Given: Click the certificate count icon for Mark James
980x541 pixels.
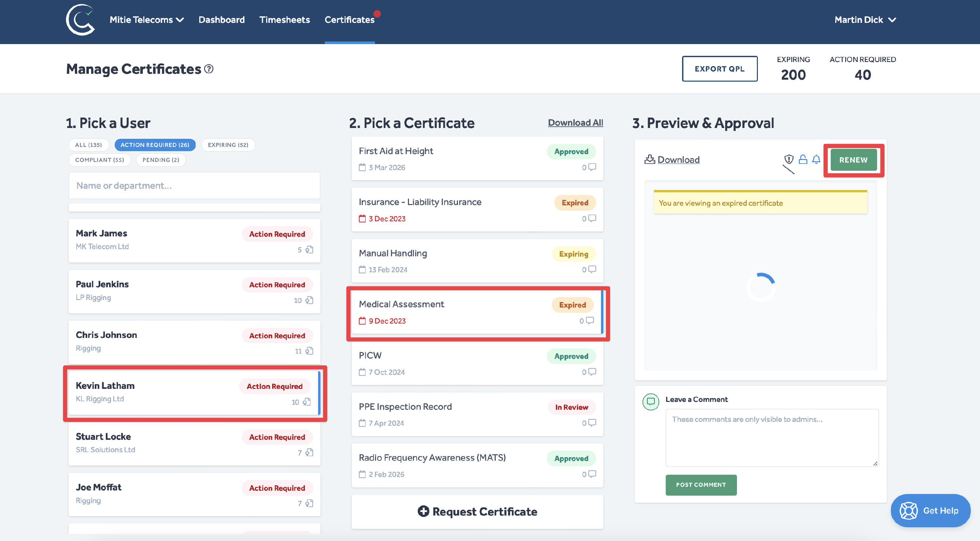Looking at the screenshot, I should [x=309, y=250].
